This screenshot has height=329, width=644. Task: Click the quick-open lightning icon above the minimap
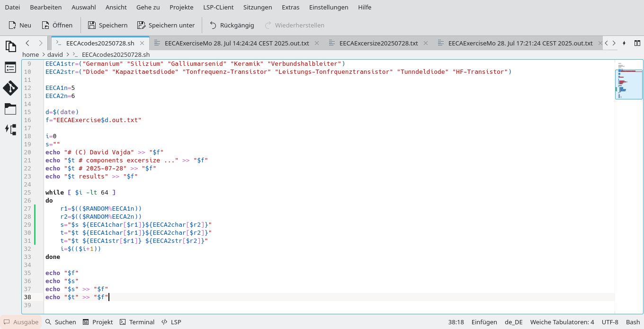point(624,43)
